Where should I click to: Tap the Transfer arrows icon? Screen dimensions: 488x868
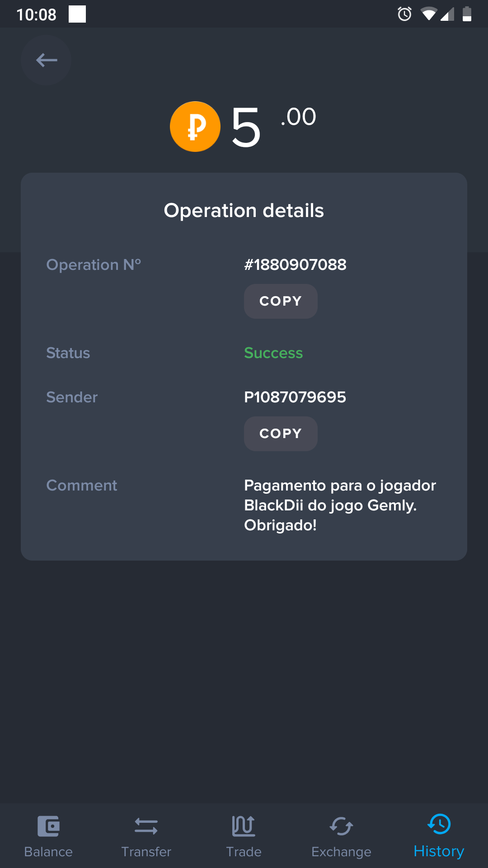click(146, 826)
